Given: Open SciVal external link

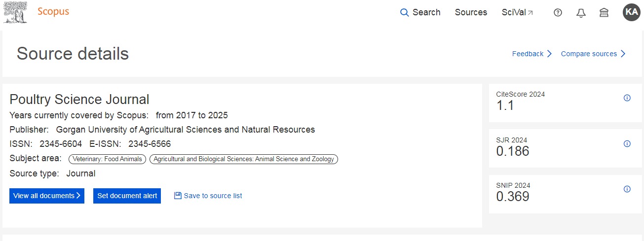Looking at the screenshot, I should [517, 13].
